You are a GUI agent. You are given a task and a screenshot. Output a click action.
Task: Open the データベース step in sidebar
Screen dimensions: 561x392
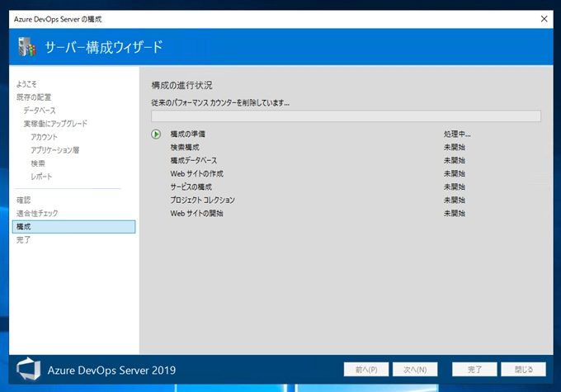(x=40, y=111)
